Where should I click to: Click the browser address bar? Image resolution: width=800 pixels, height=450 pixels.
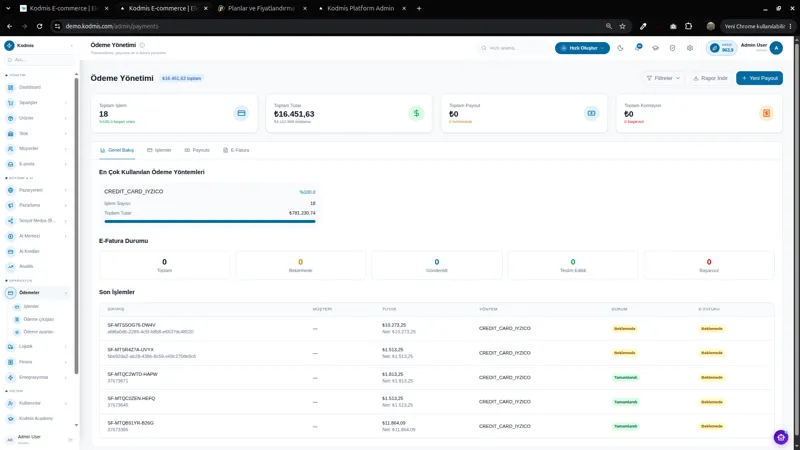[x=327, y=26]
